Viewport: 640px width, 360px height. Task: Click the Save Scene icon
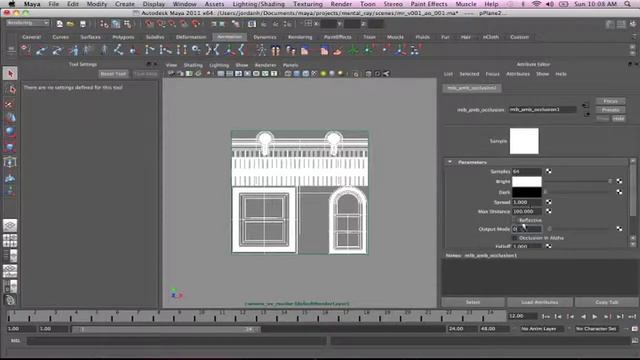pos(83,24)
